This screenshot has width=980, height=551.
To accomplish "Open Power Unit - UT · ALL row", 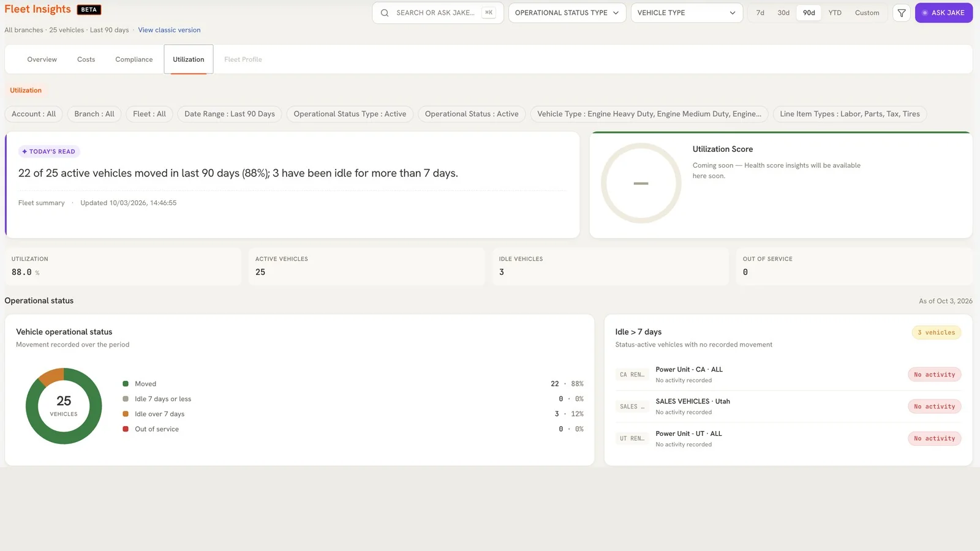I will [788, 438].
